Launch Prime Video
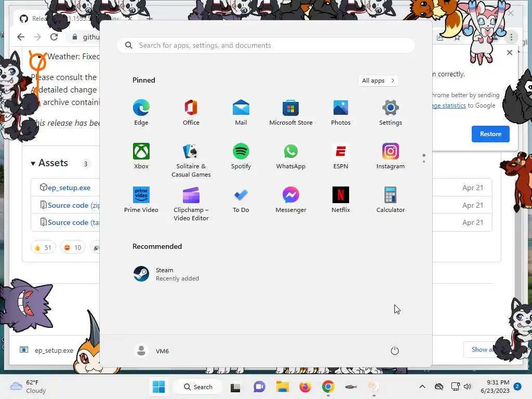Screen dimensions: 532x399 [x=141, y=200]
